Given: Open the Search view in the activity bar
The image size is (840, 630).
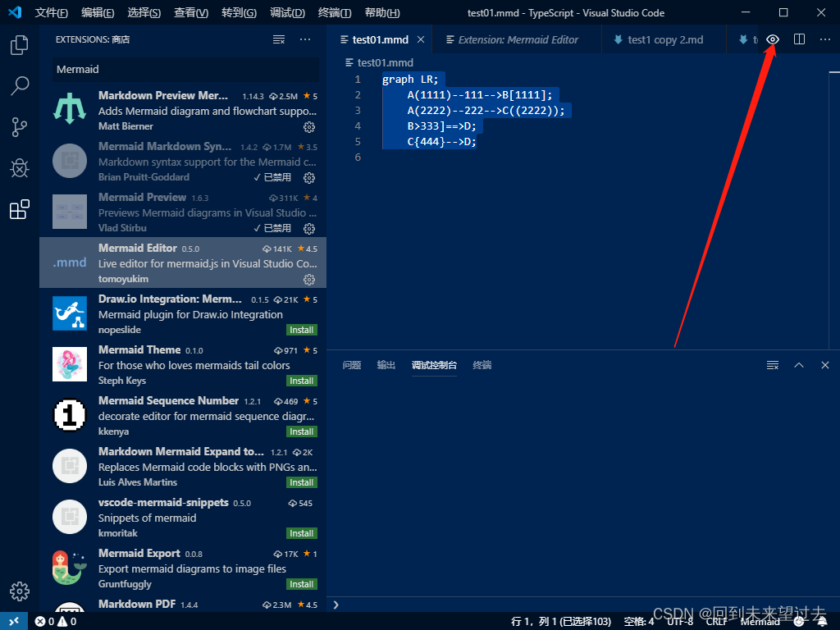Looking at the screenshot, I should pyautogui.click(x=19, y=85).
